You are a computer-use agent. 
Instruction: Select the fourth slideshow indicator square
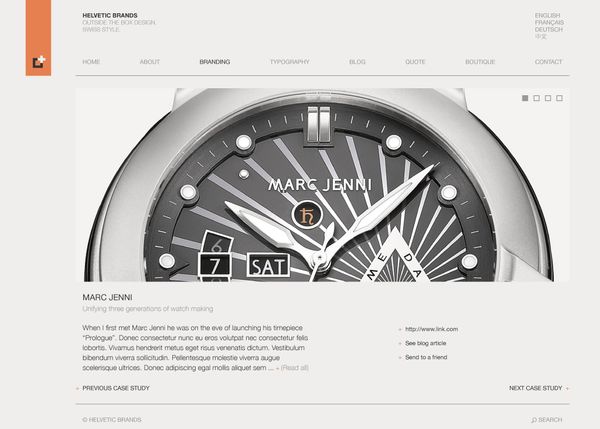pos(559,98)
